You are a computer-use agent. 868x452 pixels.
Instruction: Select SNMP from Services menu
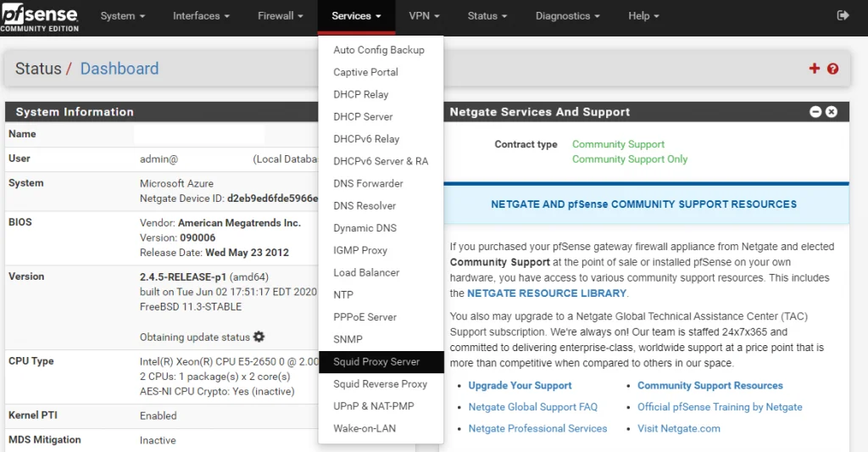(x=381, y=339)
